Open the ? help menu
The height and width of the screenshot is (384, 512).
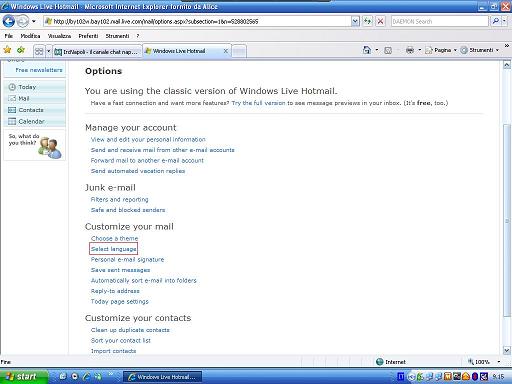coord(138,36)
